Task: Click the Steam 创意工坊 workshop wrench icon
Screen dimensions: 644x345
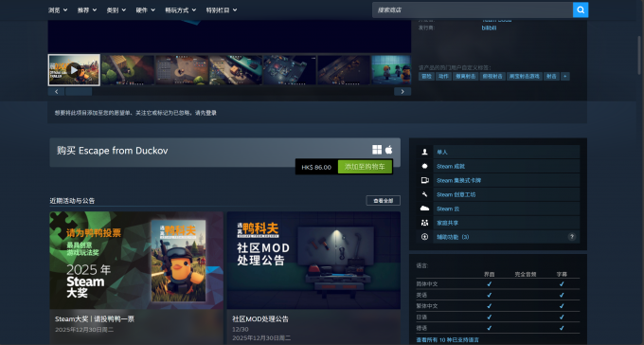Action: (424, 194)
